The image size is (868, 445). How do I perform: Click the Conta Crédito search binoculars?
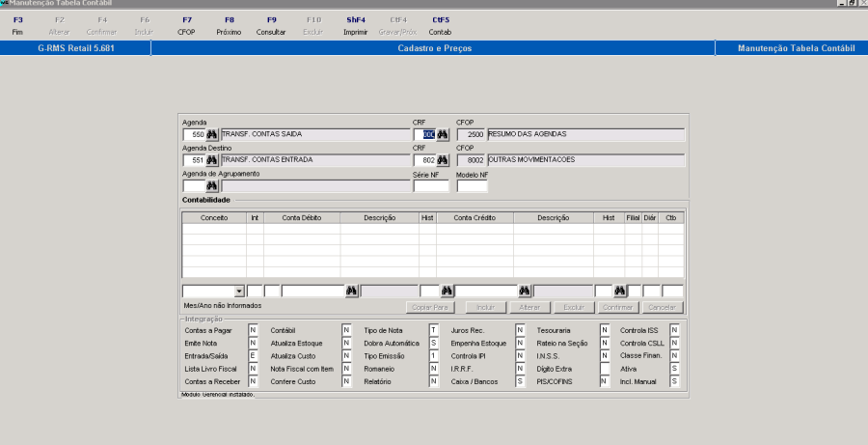click(x=525, y=291)
